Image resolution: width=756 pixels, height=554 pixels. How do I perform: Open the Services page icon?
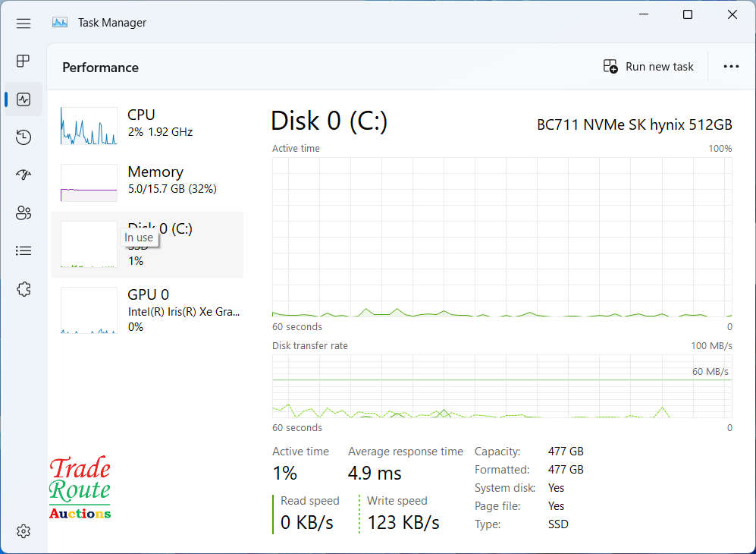coord(24,289)
